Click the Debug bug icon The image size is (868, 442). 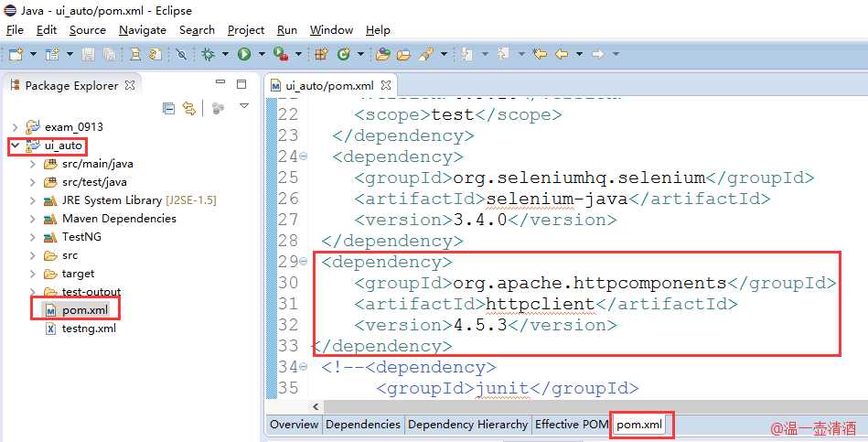(x=209, y=54)
